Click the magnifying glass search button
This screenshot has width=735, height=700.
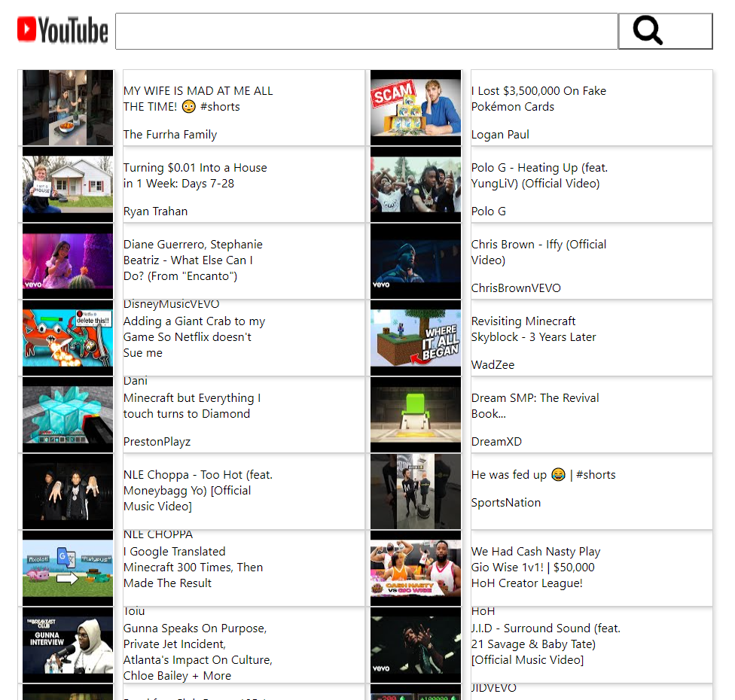click(665, 31)
